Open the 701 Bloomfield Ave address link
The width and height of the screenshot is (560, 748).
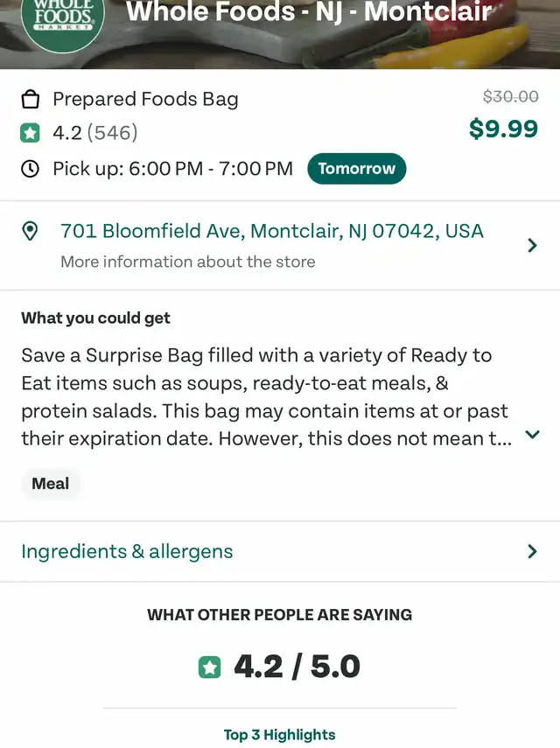271,231
